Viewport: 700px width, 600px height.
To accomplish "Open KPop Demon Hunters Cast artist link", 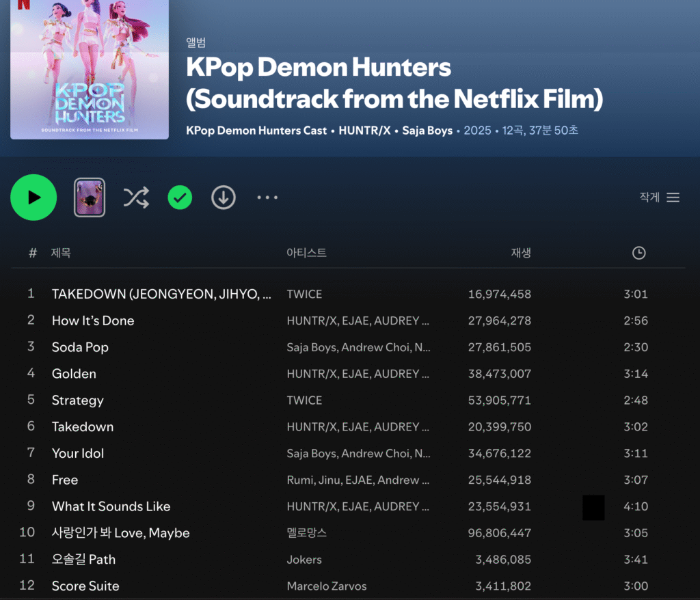I will [x=256, y=131].
